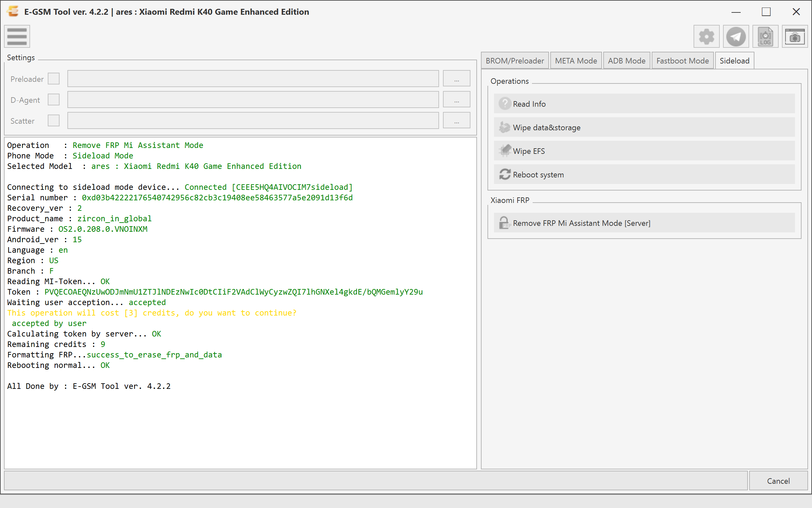Click the MI-Token string in log
Viewport: 812px width, 508px height.
click(233, 292)
